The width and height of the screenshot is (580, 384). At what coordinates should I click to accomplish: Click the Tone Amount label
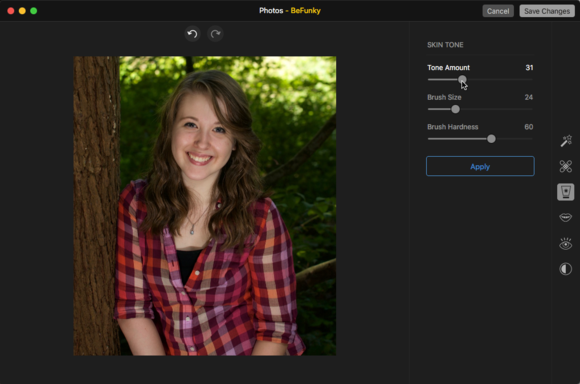(x=448, y=68)
